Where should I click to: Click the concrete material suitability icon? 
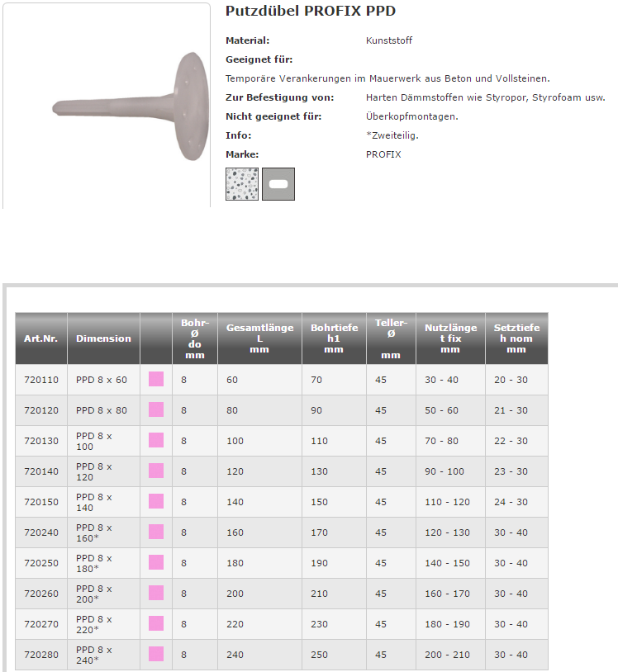241,184
